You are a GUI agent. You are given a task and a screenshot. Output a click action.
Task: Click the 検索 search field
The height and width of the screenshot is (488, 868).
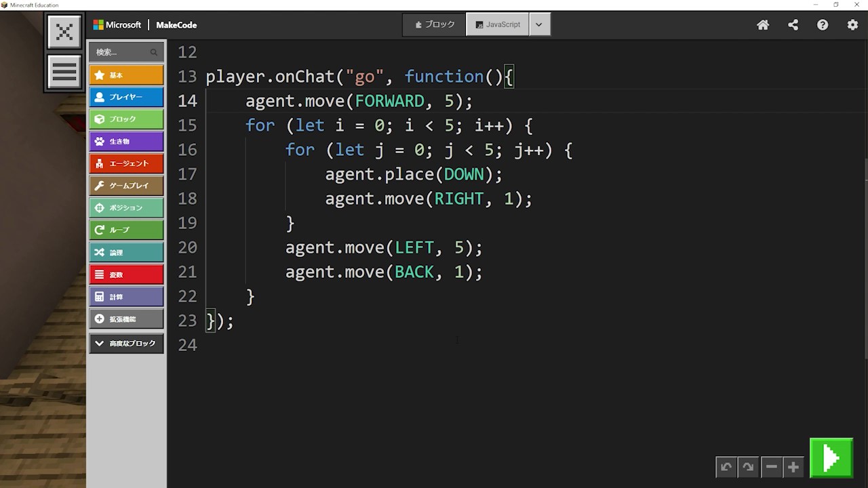122,52
